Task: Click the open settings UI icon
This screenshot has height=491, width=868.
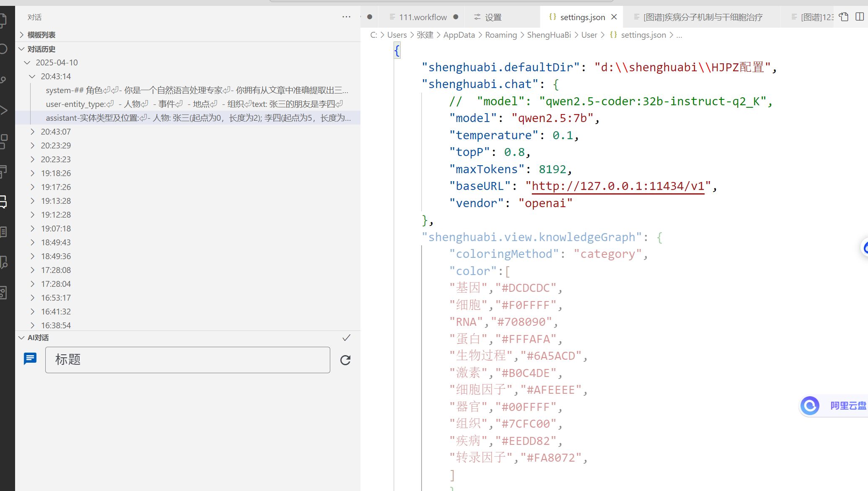Action: point(844,17)
